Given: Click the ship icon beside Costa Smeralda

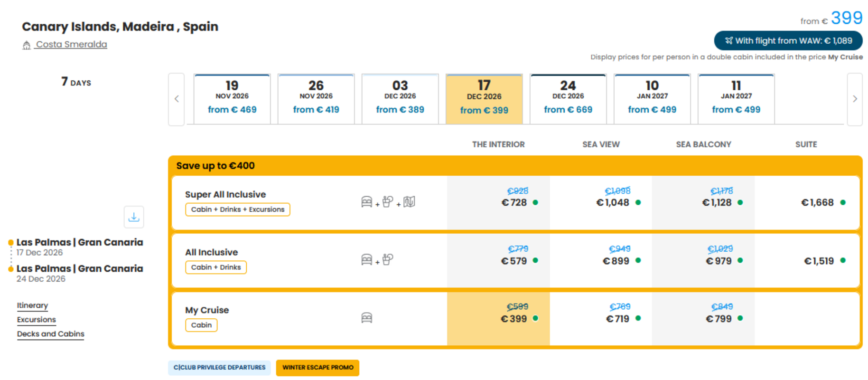Looking at the screenshot, I should (27, 45).
